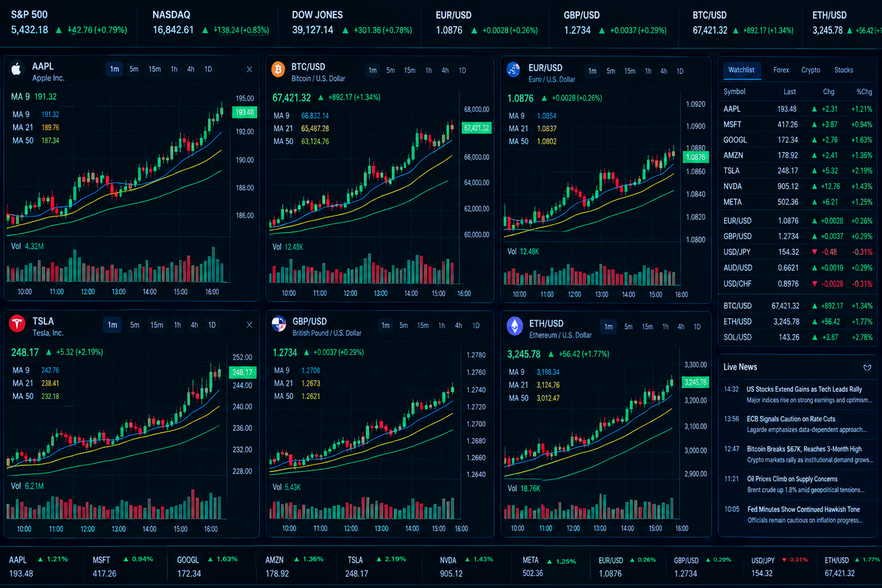This screenshot has width=882, height=588.
Task: Click the flag icon in the EUR/USD chart header
Action: coord(514,69)
